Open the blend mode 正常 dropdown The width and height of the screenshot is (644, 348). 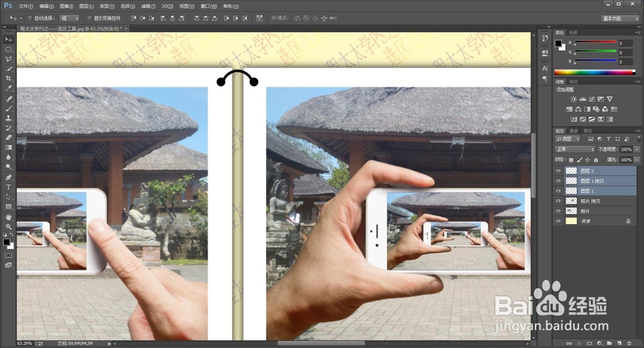pyautogui.click(x=574, y=149)
